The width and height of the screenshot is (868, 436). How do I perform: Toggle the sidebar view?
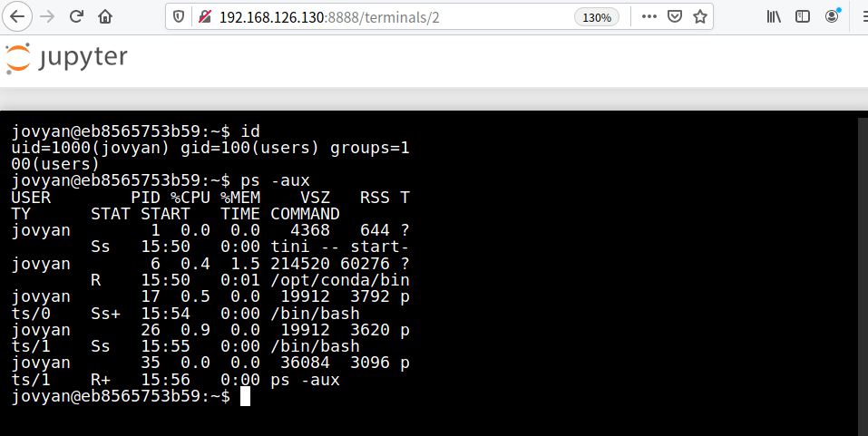(x=802, y=16)
